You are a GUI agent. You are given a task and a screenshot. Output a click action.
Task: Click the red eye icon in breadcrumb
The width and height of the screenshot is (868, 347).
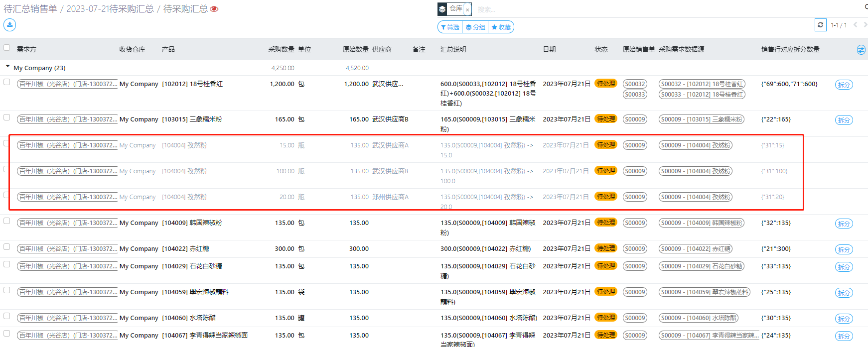tap(214, 9)
